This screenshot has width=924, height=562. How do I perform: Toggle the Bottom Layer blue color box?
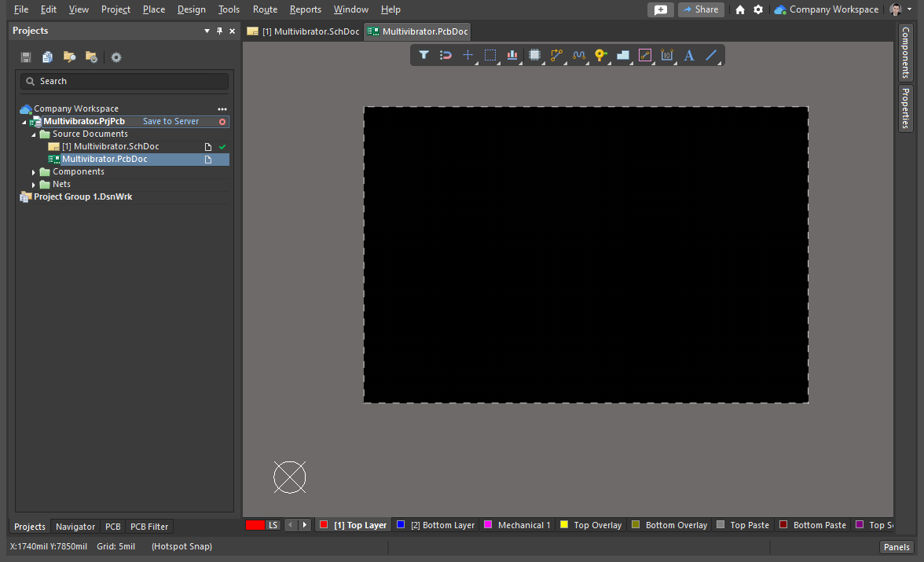point(401,525)
